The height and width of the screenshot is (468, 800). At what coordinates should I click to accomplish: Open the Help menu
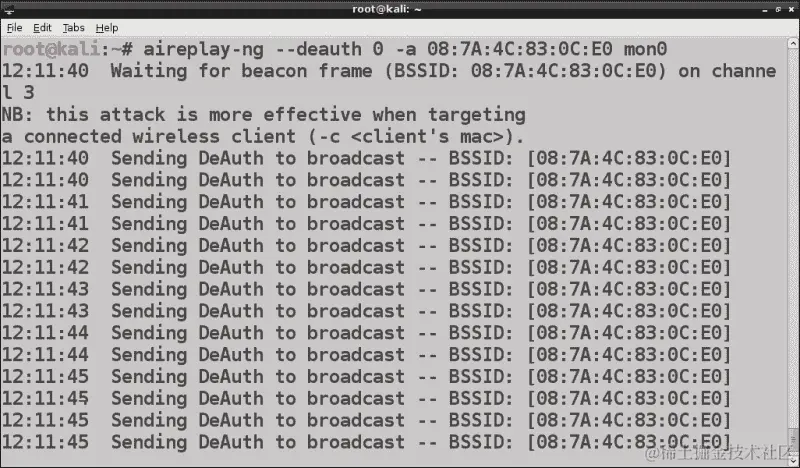coord(107,28)
